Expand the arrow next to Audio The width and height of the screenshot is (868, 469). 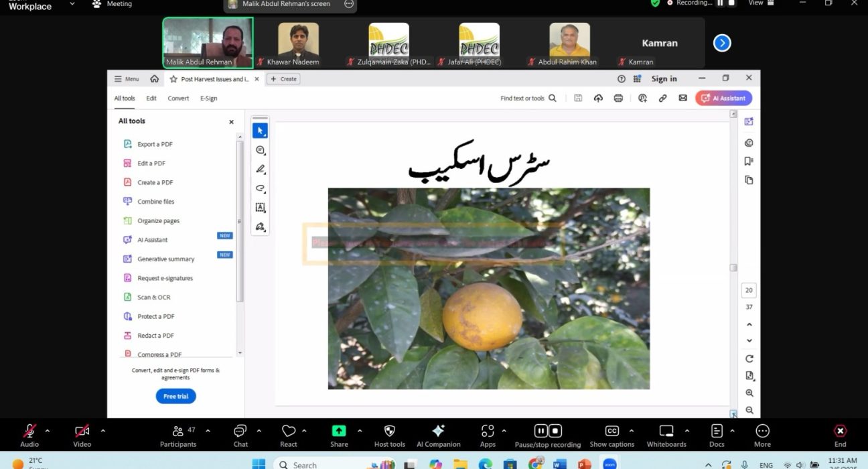tap(47, 431)
